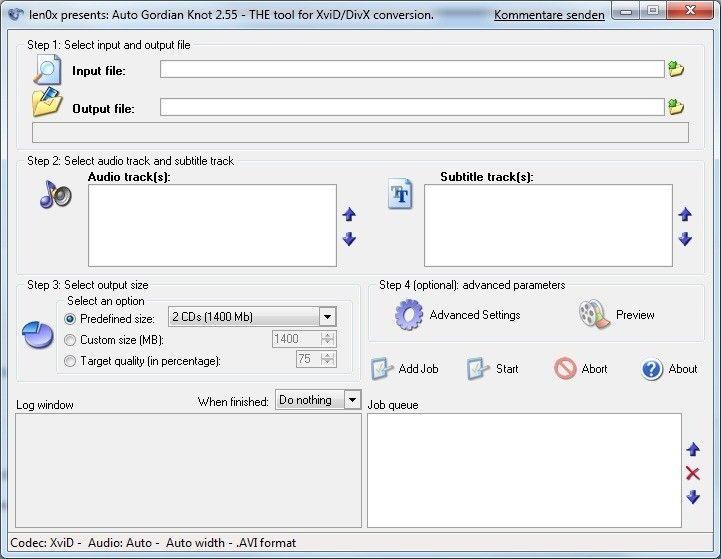Click the blue question mark About icon
The height and width of the screenshot is (559, 721).
click(x=652, y=369)
